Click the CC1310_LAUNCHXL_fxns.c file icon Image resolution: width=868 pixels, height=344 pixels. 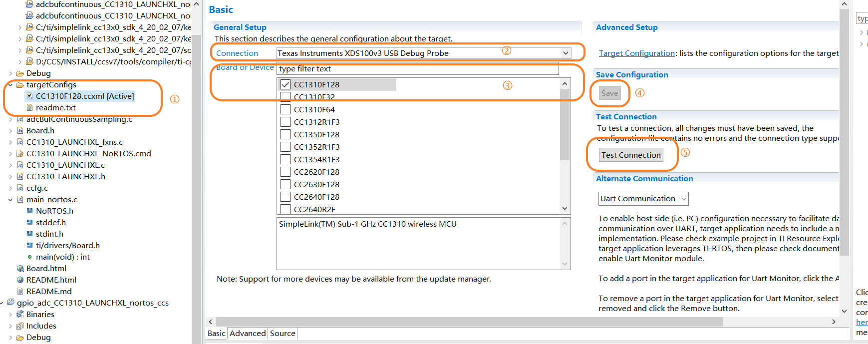tap(20, 142)
